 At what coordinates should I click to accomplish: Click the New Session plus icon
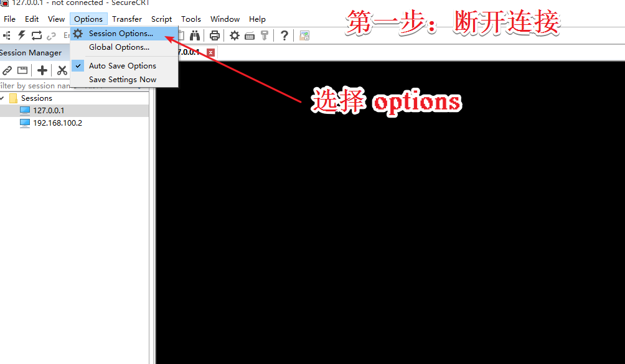click(42, 70)
